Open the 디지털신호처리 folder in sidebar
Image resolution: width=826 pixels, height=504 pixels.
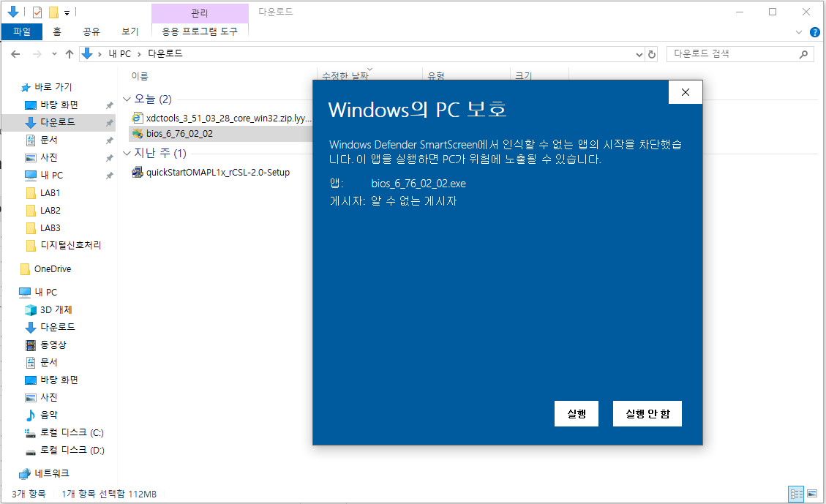(x=70, y=246)
